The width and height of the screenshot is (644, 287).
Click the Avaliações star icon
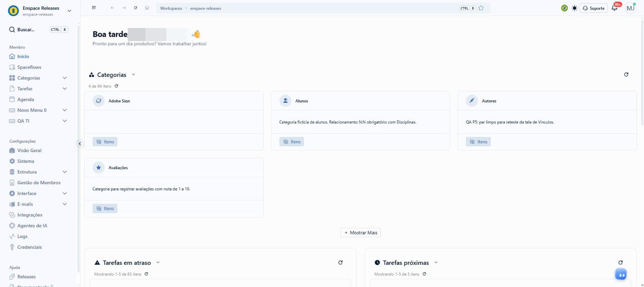point(99,168)
